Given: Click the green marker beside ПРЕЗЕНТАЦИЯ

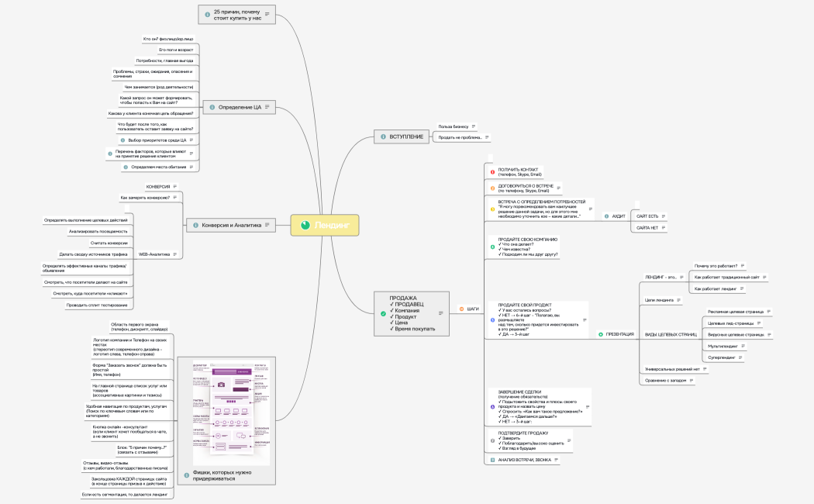Looking at the screenshot, I should coord(599,334).
